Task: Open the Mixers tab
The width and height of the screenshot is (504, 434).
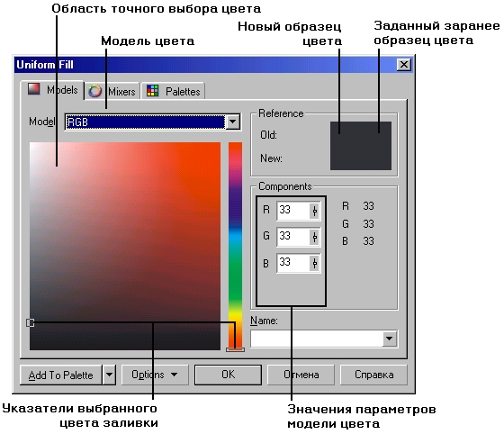Action: [x=112, y=91]
